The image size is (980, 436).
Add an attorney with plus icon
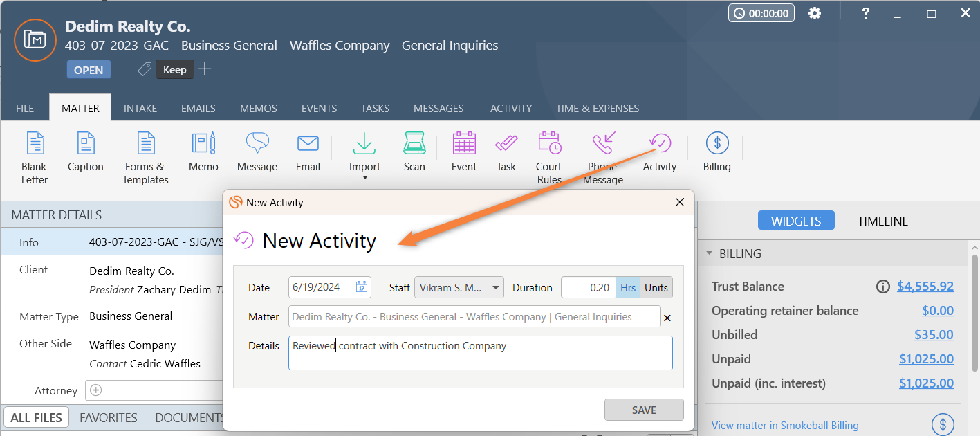(96, 390)
